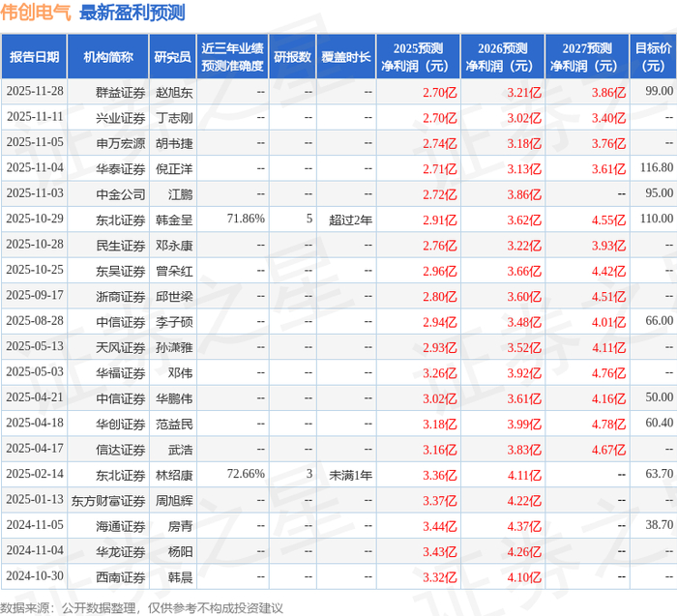Click the 2025预测净利润 column header
The height and width of the screenshot is (616, 677).
coord(419,56)
